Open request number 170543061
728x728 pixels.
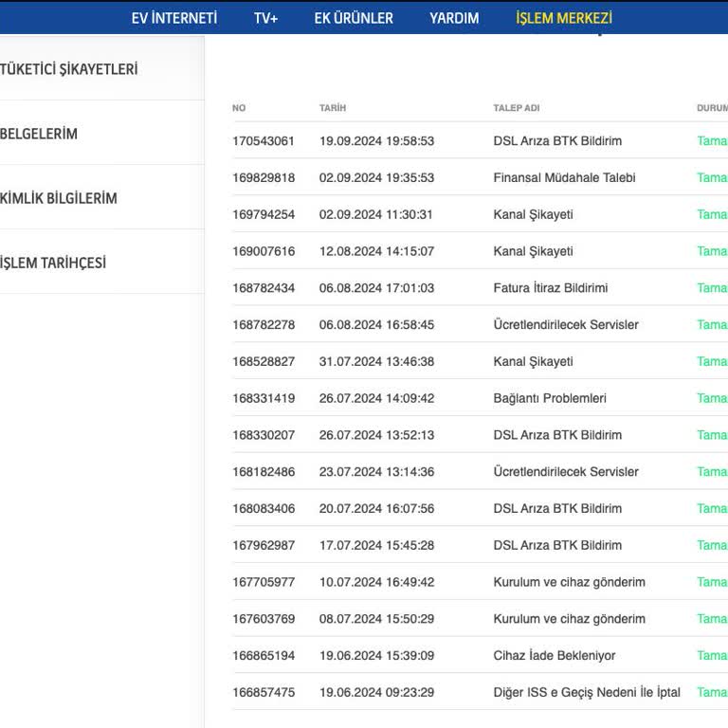[x=264, y=141]
